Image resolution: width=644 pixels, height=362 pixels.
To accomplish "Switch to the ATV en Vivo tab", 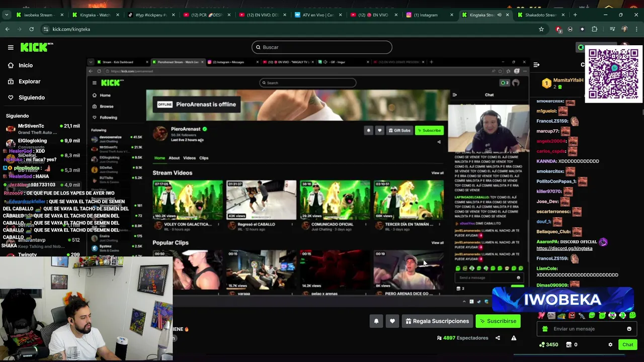I will 317,15.
